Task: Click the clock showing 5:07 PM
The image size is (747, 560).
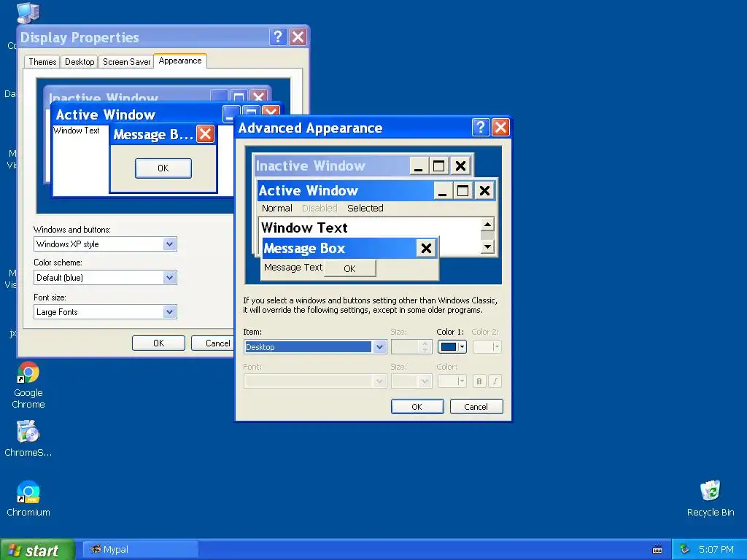Action: pyautogui.click(x=716, y=550)
